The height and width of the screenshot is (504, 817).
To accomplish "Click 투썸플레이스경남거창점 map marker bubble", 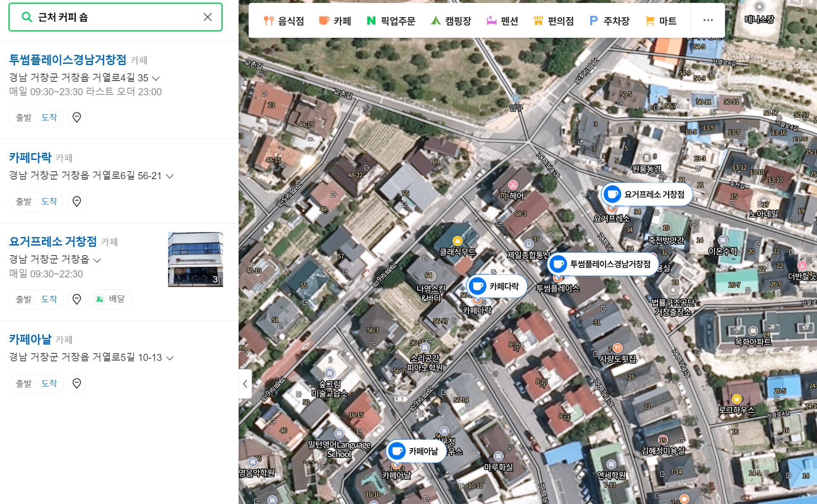I will point(603,264).
